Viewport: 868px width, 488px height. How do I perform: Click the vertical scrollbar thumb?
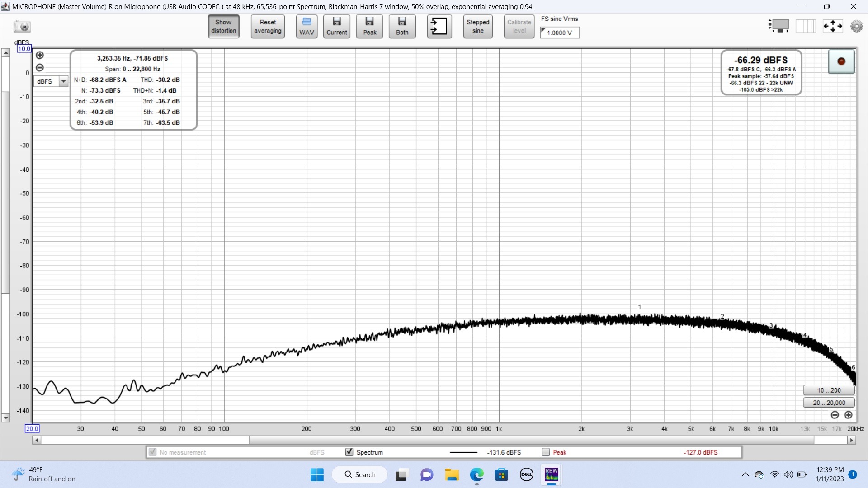6,193
